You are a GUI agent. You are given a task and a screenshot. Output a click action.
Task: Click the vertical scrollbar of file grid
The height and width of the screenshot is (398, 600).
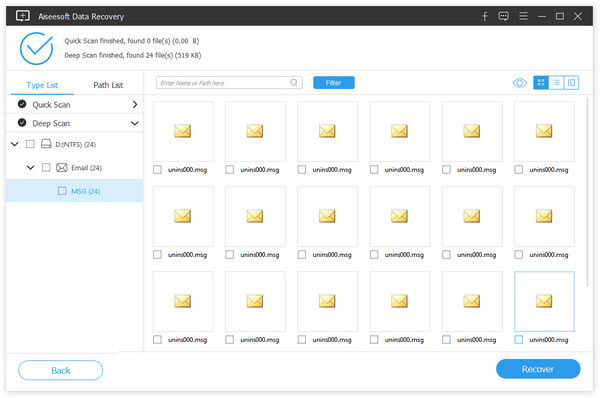(588, 191)
